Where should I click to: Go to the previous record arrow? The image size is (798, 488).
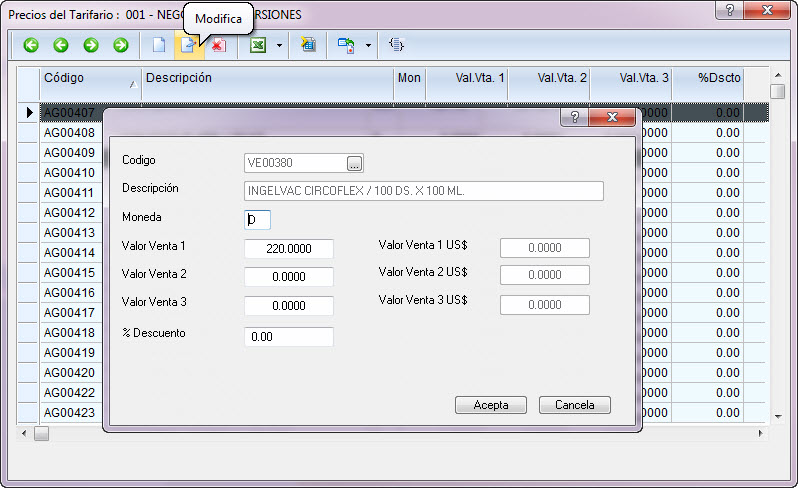pos(61,45)
